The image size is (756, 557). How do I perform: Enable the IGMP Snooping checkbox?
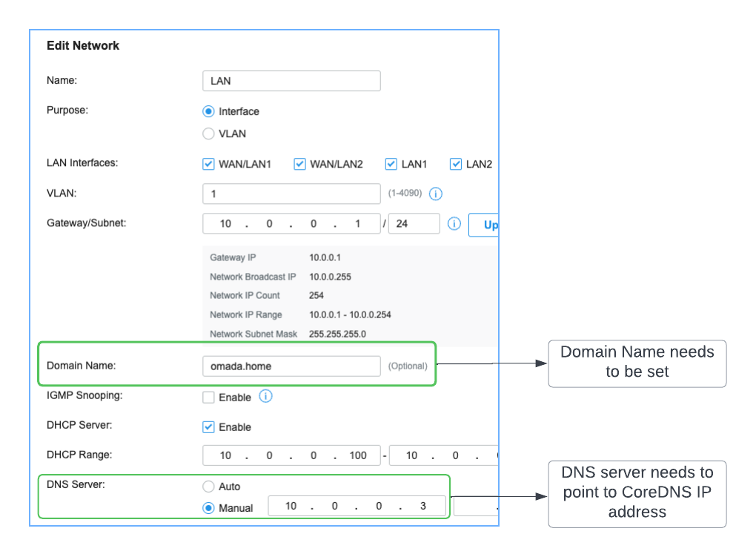208,398
